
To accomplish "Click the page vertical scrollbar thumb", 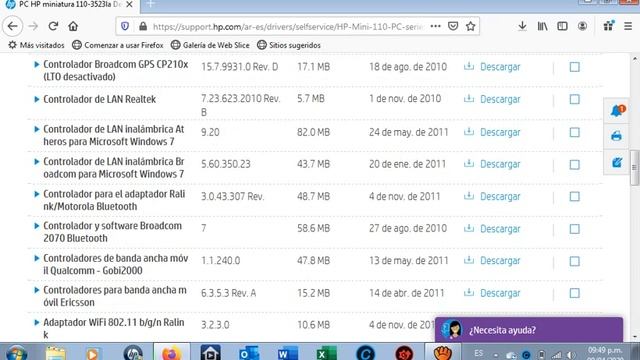I will point(634,167).
